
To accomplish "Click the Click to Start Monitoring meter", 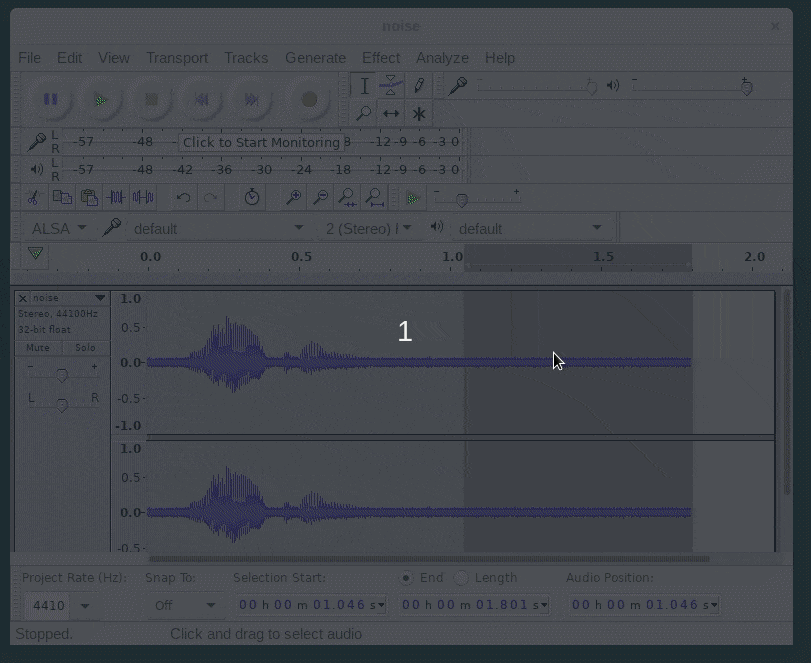I will tap(261, 142).
